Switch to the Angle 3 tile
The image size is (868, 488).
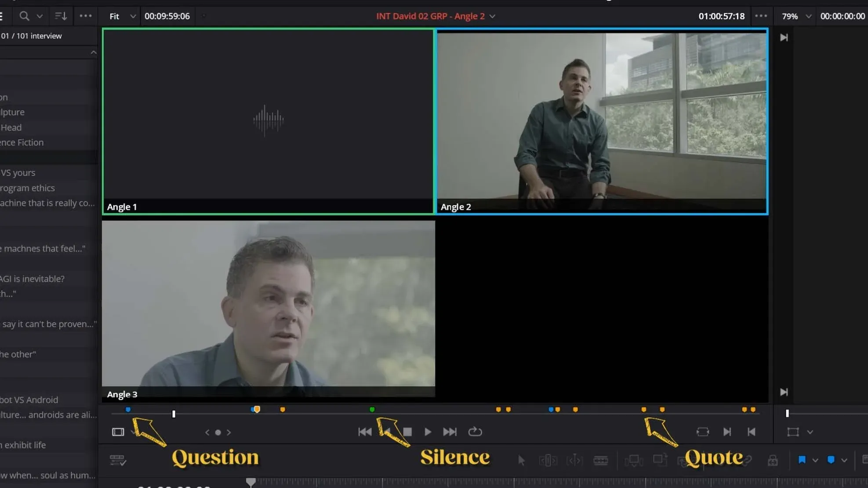pos(268,309)
